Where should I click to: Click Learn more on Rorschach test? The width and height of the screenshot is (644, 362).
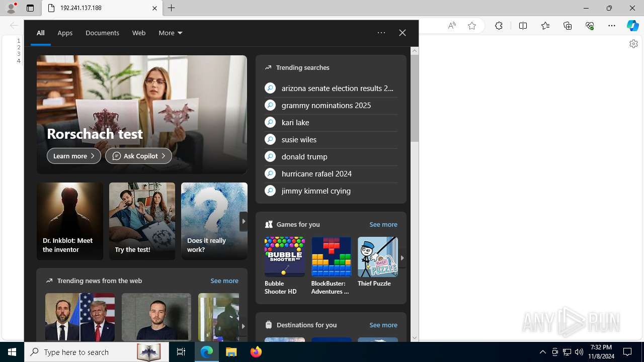click(x=74, y=156)
